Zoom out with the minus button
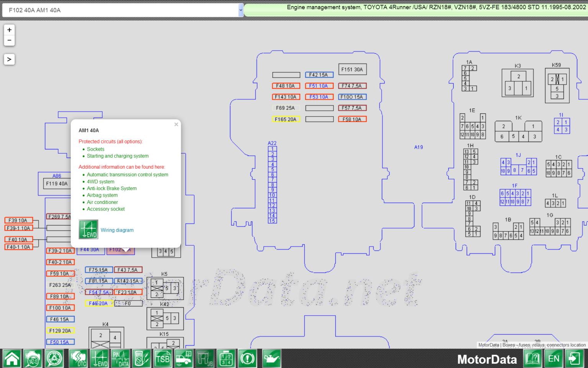Viewport: 588px width, 368px height. pyautogui.click(x=9, y=40)
